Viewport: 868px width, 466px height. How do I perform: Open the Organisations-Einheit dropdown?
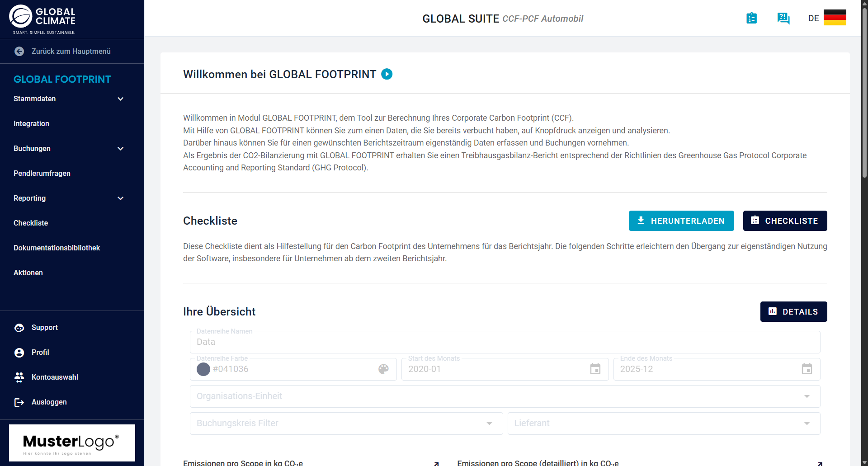coord(505,396)
